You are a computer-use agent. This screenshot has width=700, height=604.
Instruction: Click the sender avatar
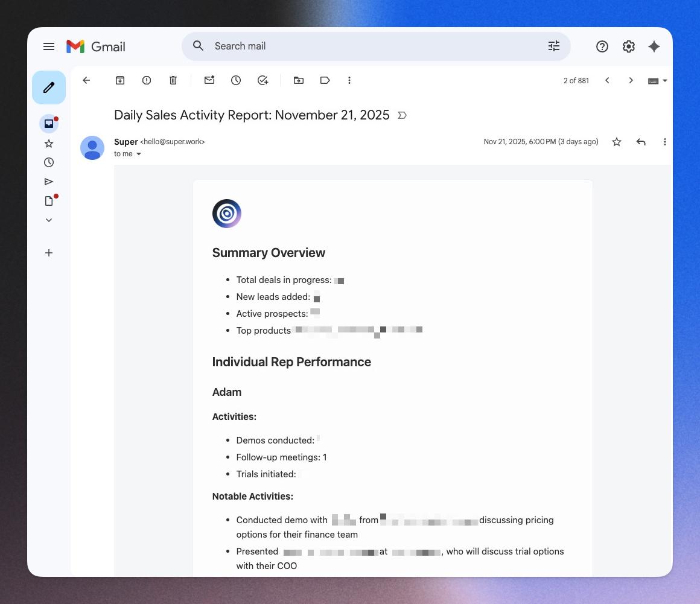coord(92,148)
